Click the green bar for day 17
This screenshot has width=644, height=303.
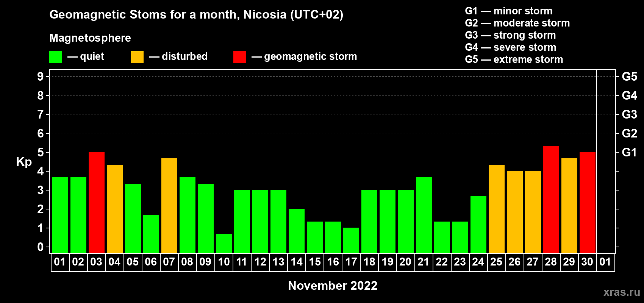click(351, 240)
